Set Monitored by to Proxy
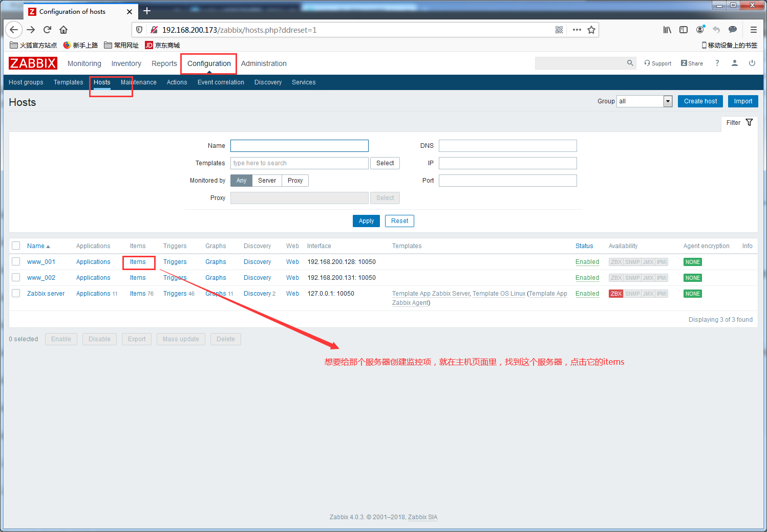 tap(295, 181)
